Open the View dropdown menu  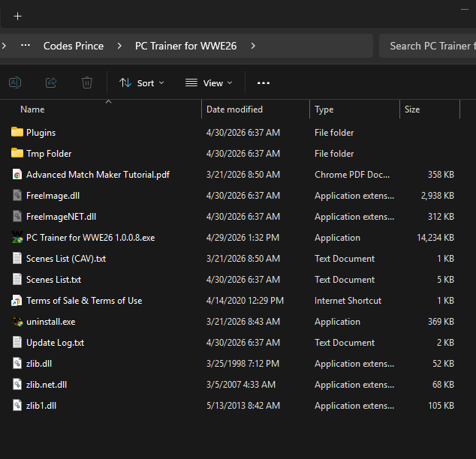pos(209,82)
